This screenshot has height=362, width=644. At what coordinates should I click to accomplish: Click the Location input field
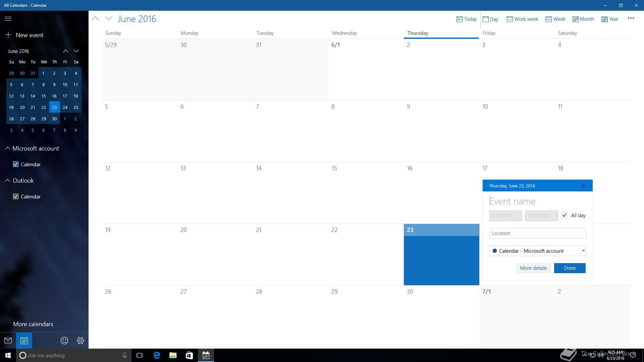pos(537,233)
